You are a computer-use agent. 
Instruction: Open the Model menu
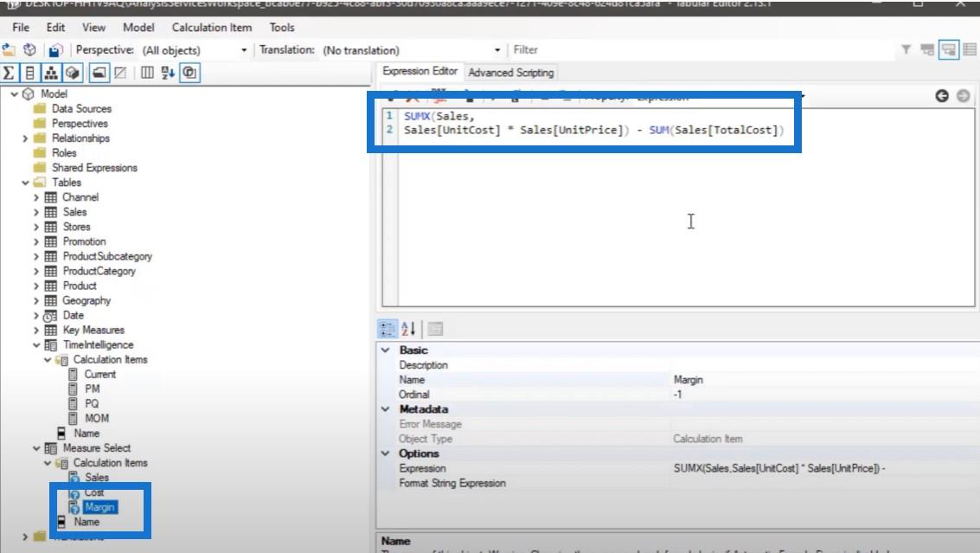pyautogui.click(x=138, y=28)
